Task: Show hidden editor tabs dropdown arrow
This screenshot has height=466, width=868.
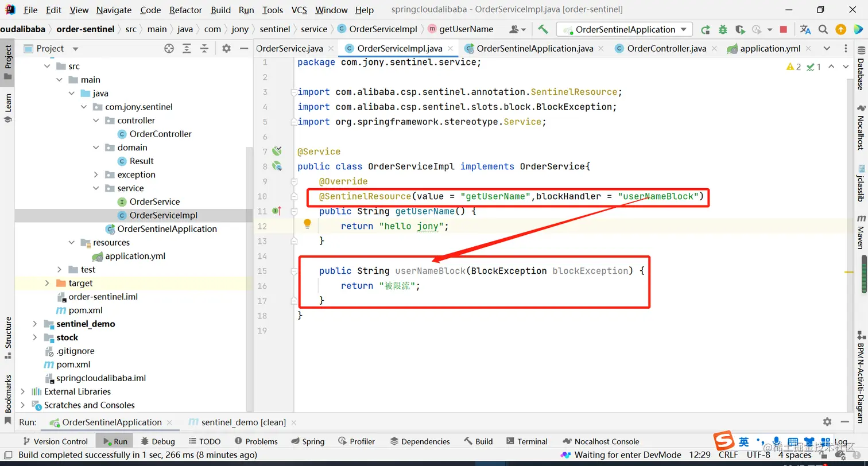Action: 827,49
